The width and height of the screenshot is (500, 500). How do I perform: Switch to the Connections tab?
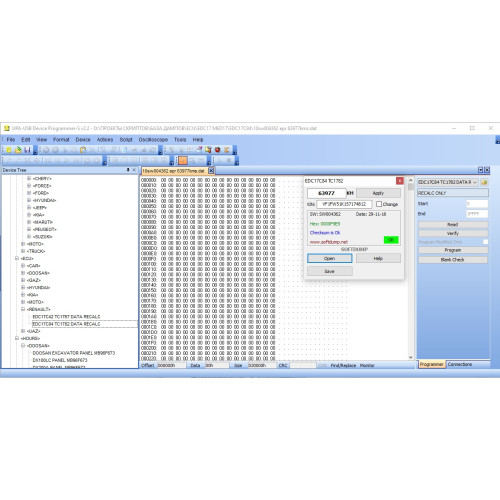pos(460,364)
